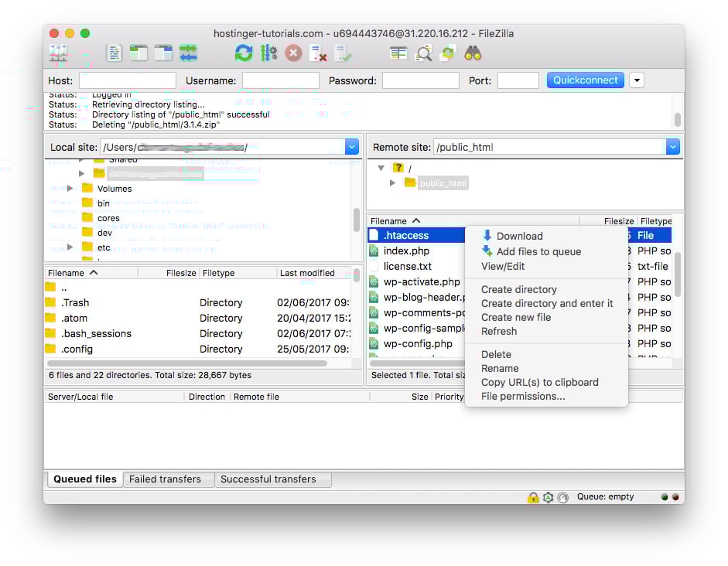Screen dimensions: 728x566
Task: Click the wp-activate.php file icon
Action: tap(374, 281)
